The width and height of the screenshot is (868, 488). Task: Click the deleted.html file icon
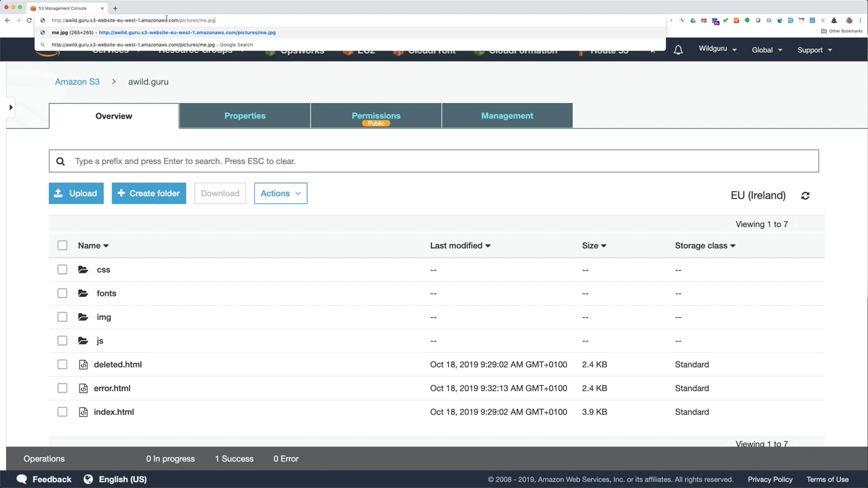[x=83, y=365]
